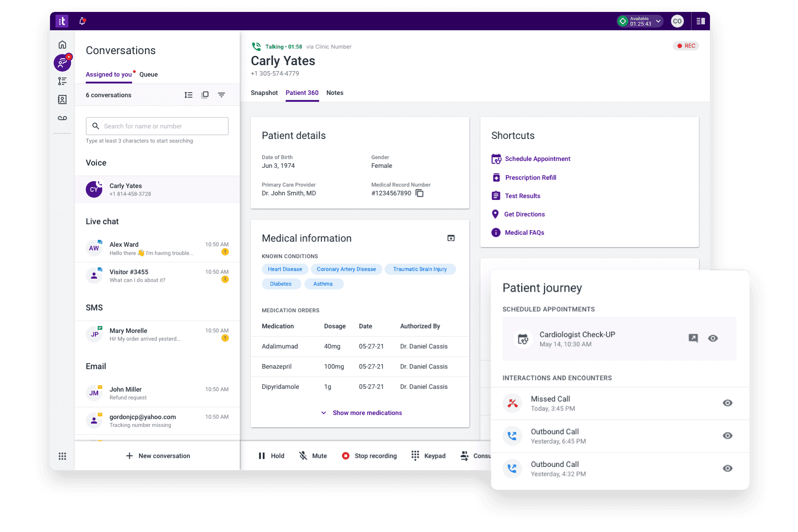Switch to the Queue tab
The image size is (798, 532).
coord(148,74)
